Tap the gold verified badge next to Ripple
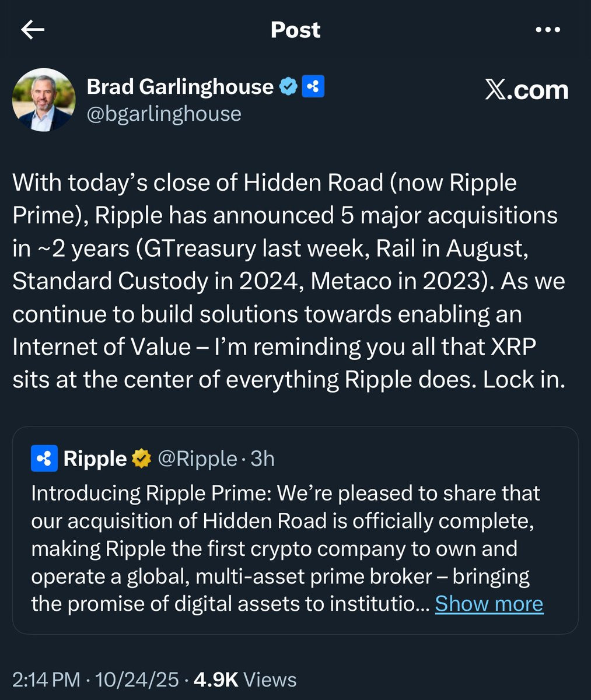The image size is (591, 700). (x=142, y=459)
